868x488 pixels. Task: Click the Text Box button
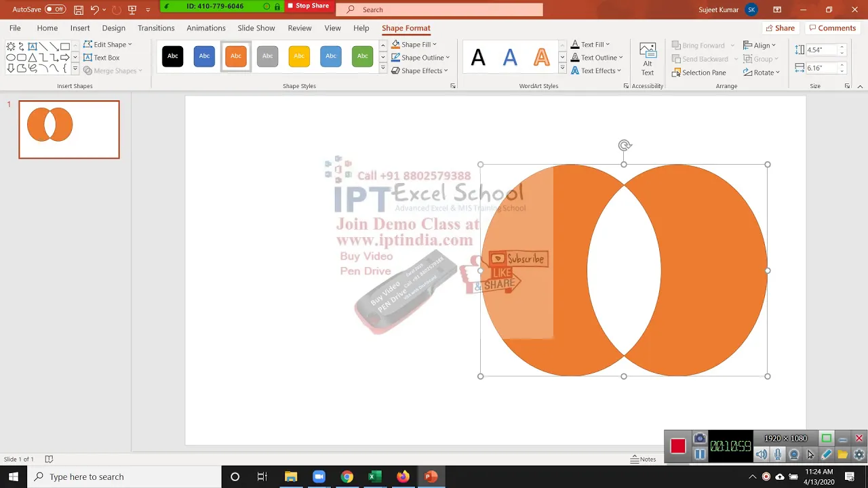coord(102,58)
